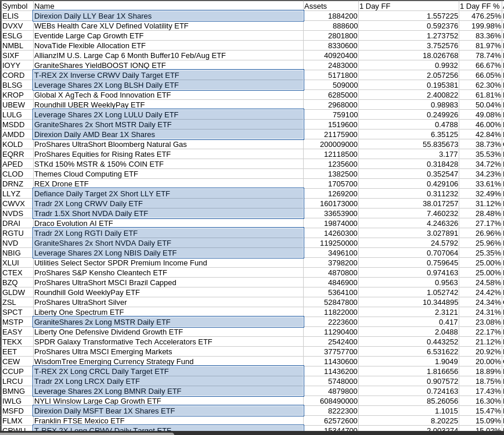504x435 pixels.
Task: Click GraniteShares 2x Short NVDA Daily ETF
Action: tap(168, 243)
